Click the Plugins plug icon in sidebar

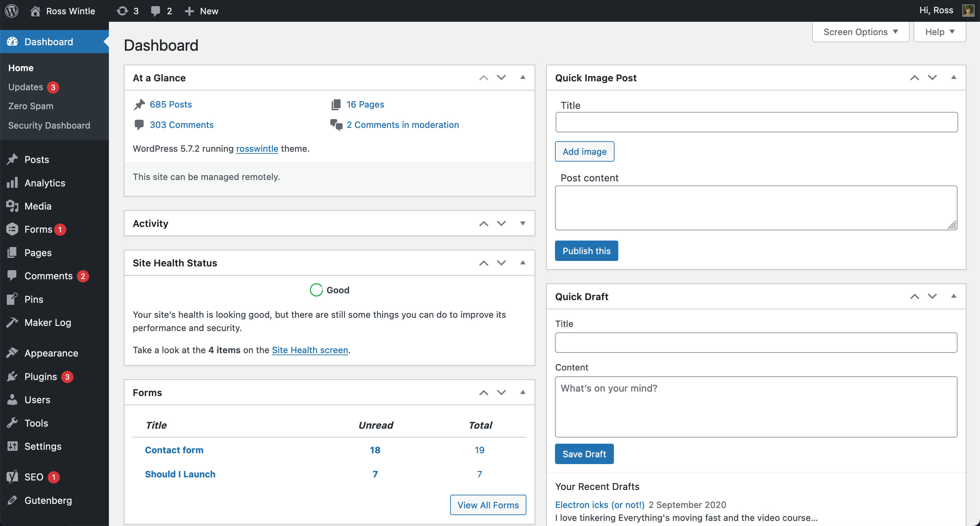(12, 377)
